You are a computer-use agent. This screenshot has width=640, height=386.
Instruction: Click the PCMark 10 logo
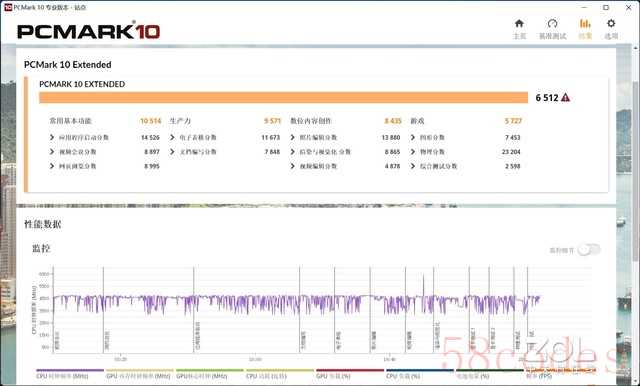point(88,31)
